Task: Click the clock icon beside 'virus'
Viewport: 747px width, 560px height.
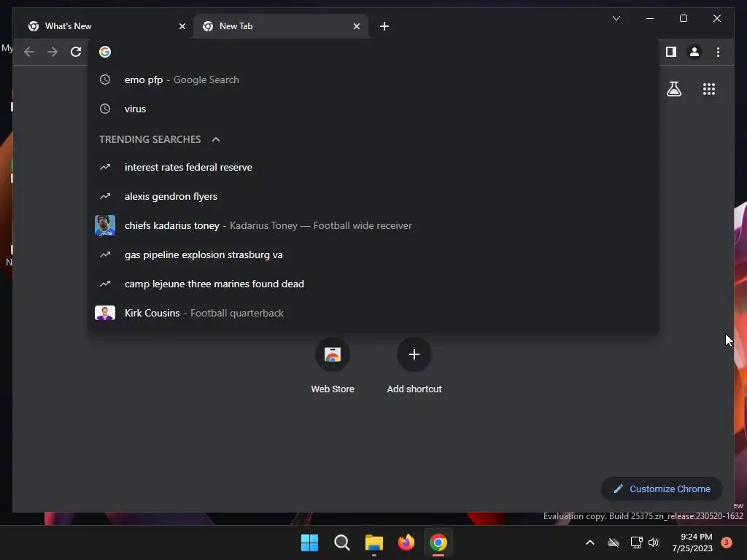Action: click(105, 109)
